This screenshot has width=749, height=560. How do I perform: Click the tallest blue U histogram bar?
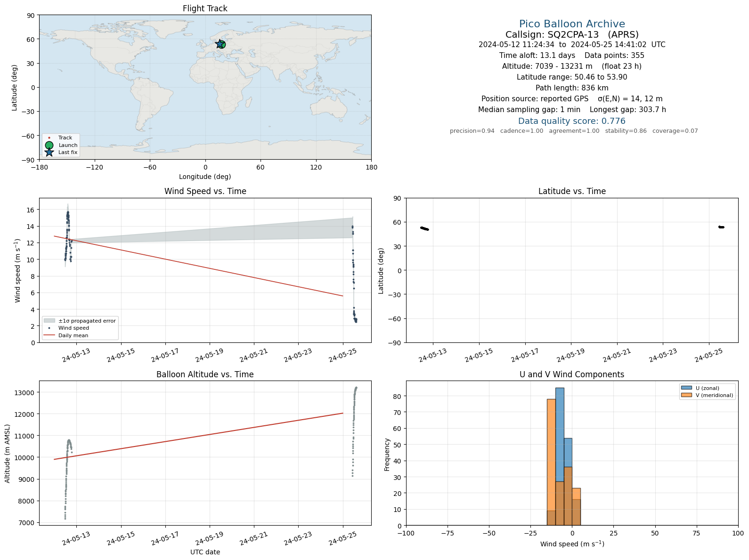coord(560,456)
